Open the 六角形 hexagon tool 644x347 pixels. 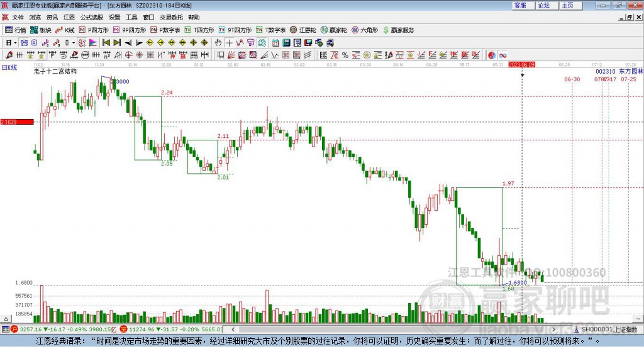coord(365,30)
